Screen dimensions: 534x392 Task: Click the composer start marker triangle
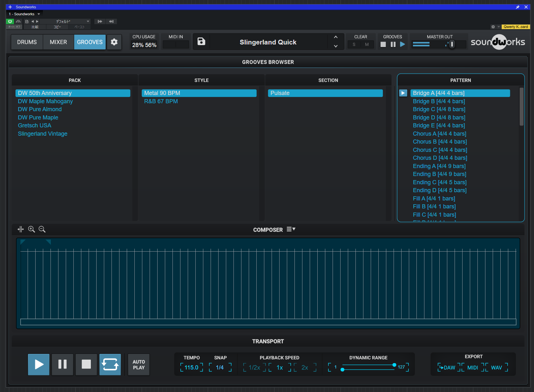23,242
